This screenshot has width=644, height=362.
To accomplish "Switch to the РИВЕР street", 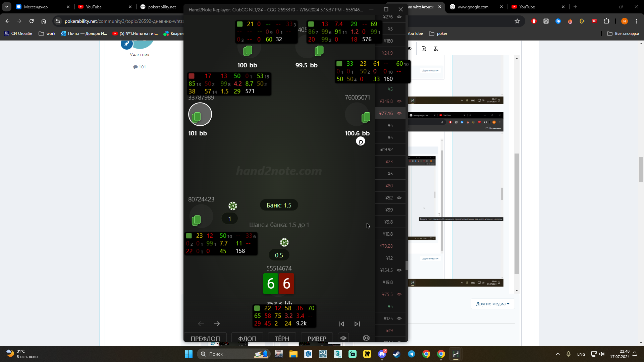I will coord(317,338).
